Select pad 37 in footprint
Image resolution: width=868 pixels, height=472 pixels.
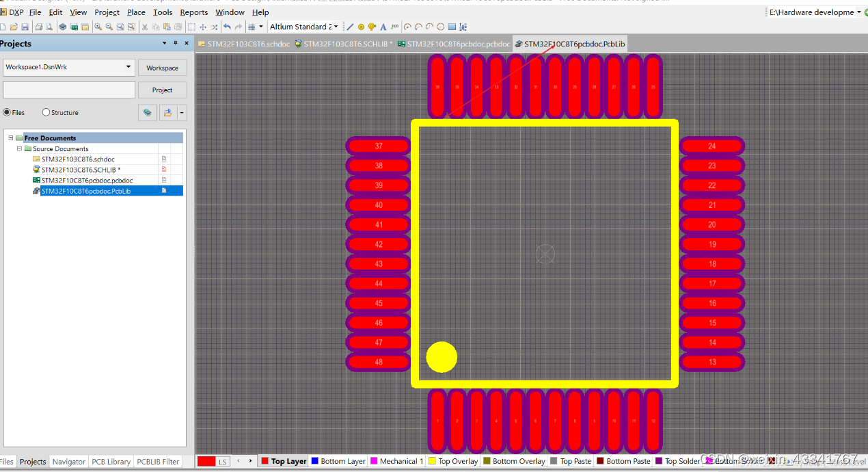click(x=379, y=146)
